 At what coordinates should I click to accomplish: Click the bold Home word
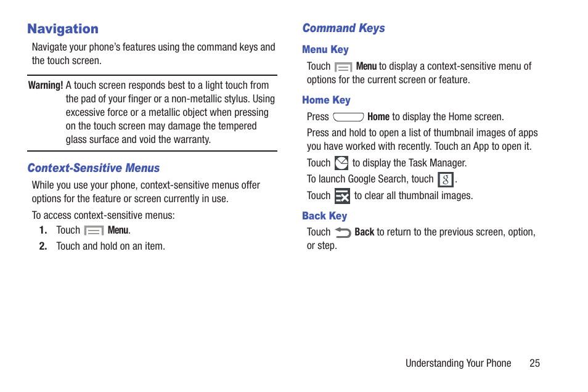378,116
